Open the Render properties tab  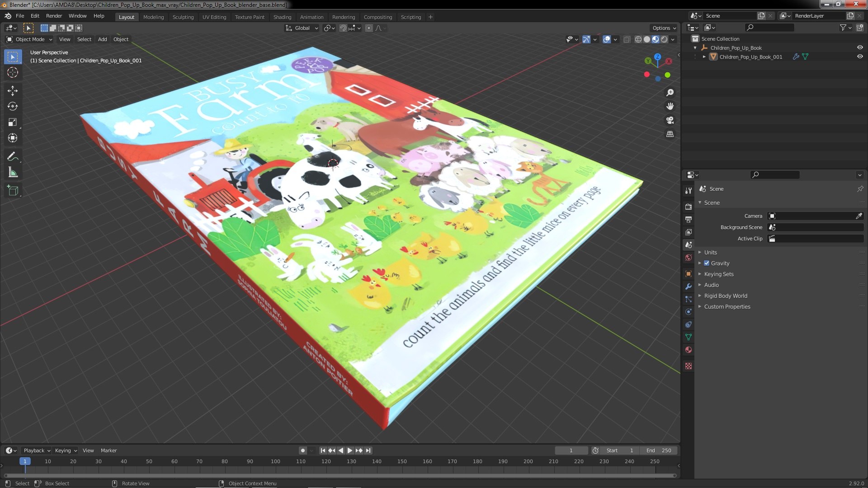(x=689, y=206)
